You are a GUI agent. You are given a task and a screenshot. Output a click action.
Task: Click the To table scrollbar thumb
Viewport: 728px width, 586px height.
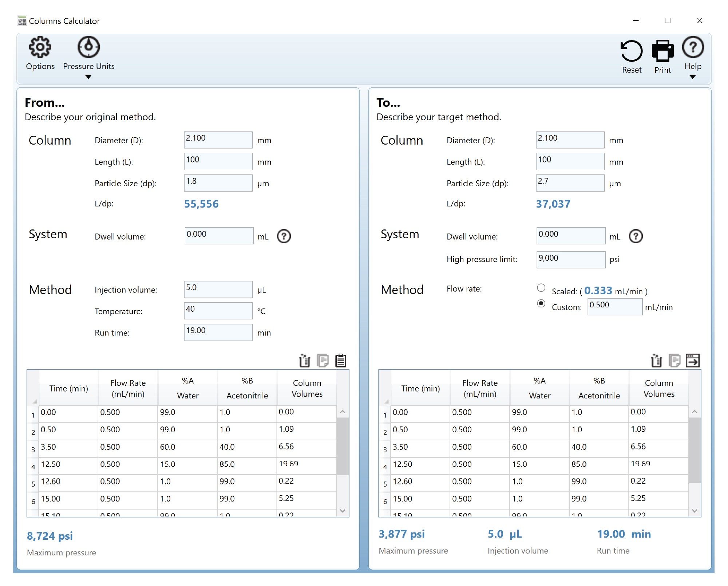694,450
